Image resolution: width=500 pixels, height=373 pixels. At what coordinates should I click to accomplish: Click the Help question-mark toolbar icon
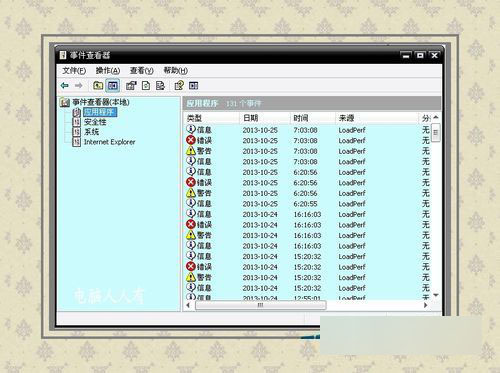click(179, 85)
